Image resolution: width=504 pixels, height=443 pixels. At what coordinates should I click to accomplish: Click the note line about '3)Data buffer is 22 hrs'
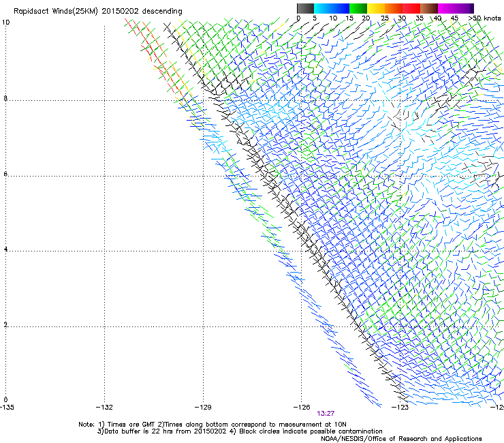tap(240, 431)
